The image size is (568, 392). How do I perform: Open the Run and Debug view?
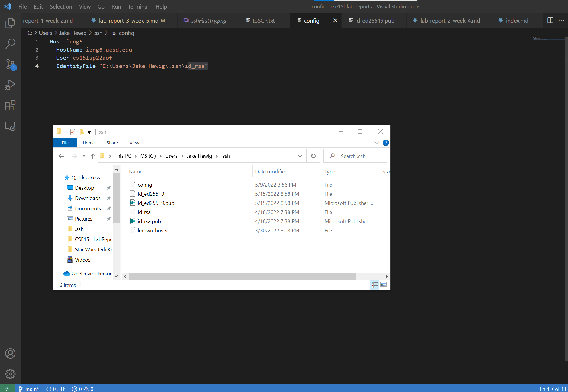[x=10, y=85]
